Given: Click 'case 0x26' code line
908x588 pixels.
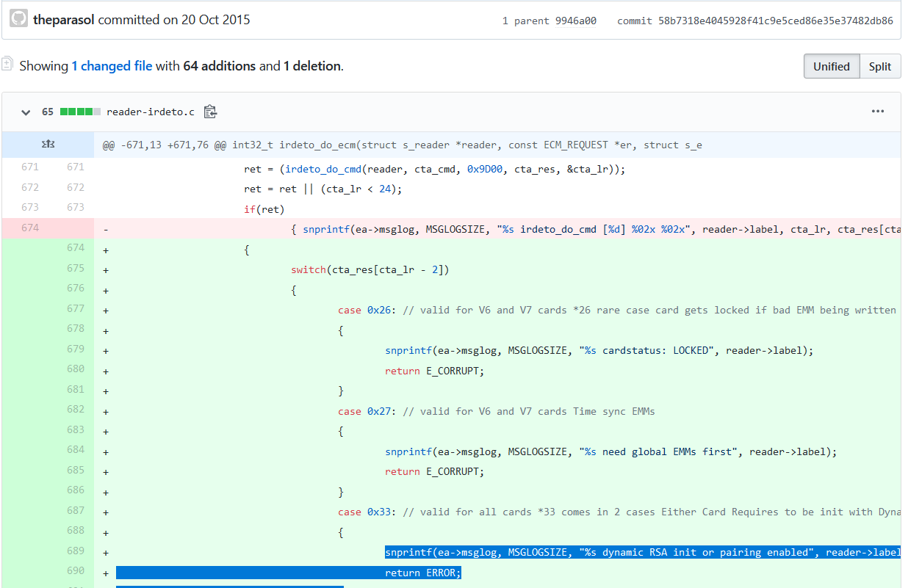Looking at the screenshot, I should [617, 311].
